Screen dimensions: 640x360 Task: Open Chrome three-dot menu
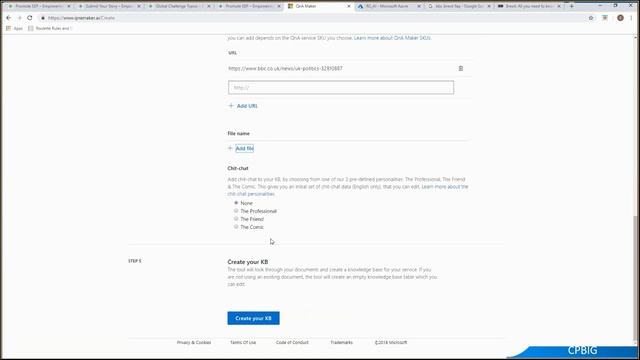pos(631,18)
